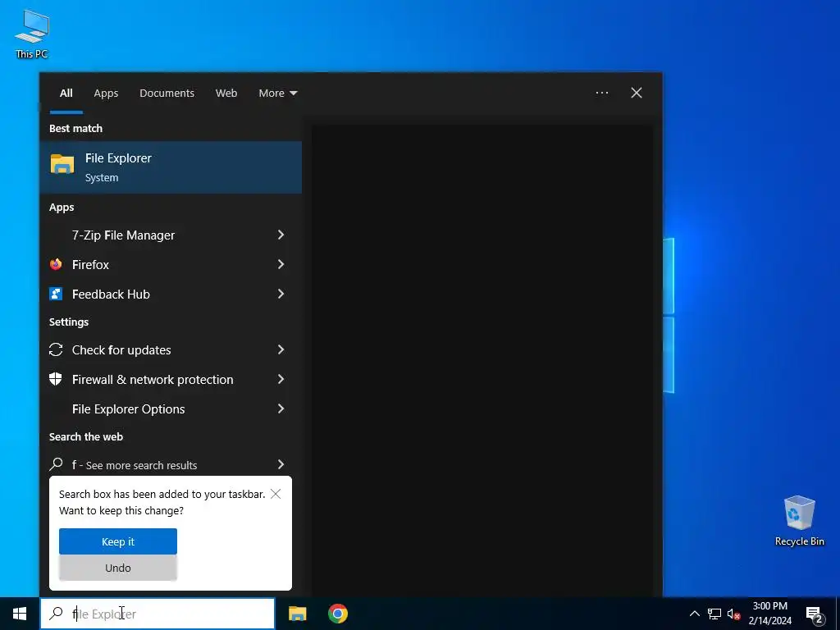Expand the Firefox result arrow
The image size is (840, 630).
281,264
